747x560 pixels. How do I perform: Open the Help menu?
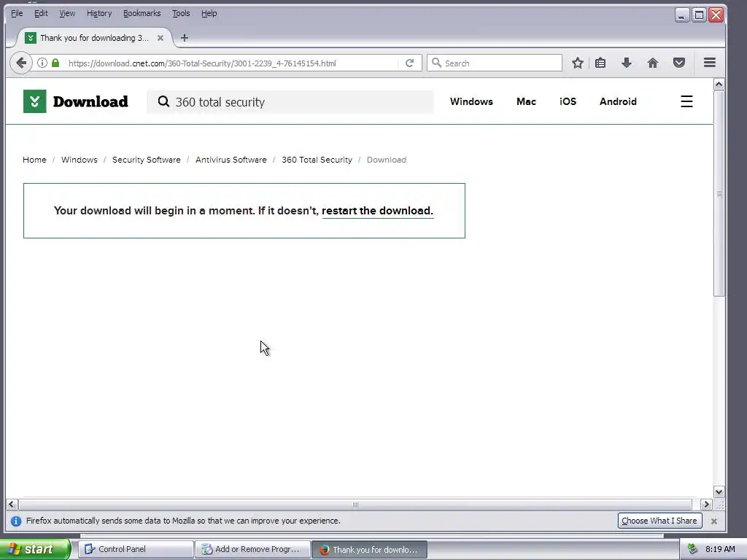(x=209, y=13)
